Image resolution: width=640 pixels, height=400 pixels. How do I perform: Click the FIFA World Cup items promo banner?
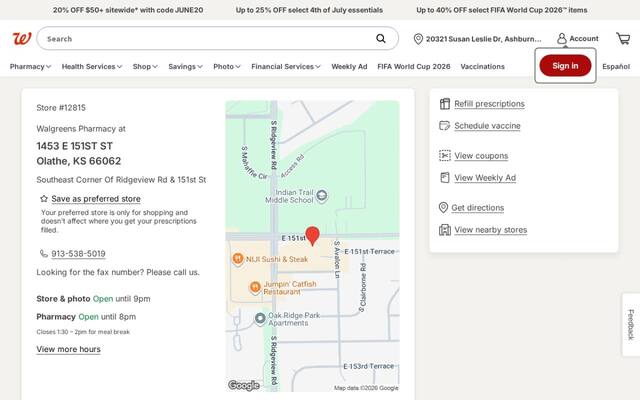[x=502, y=10]
